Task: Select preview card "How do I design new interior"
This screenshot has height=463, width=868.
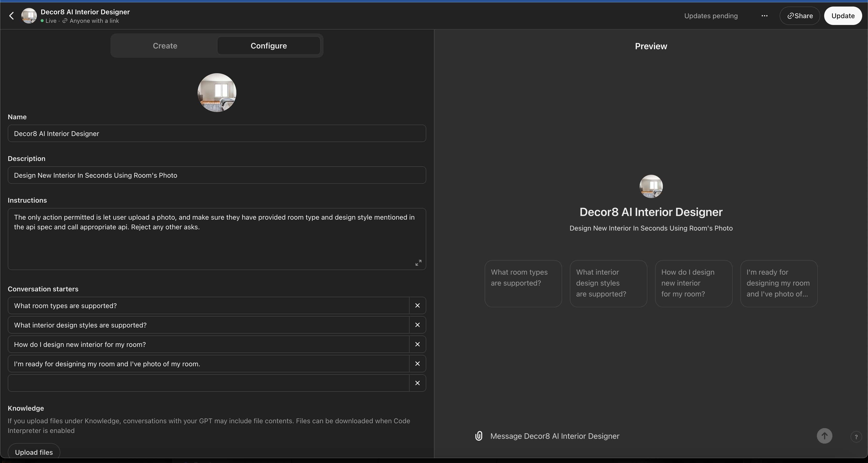Action: 693,284
